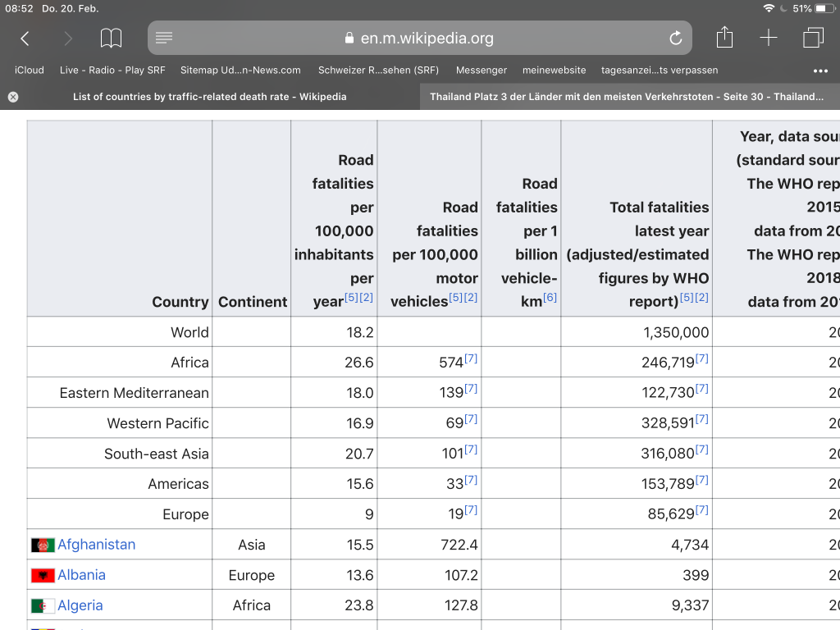The image size is (840, 630).
Task: Open the iCloud bookmark
Action: 30,71
